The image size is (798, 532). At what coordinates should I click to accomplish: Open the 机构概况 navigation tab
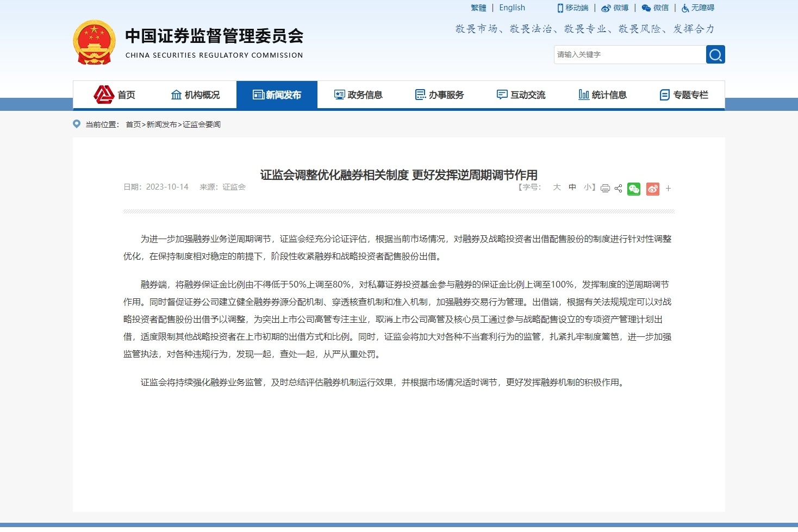pos(195,95)
